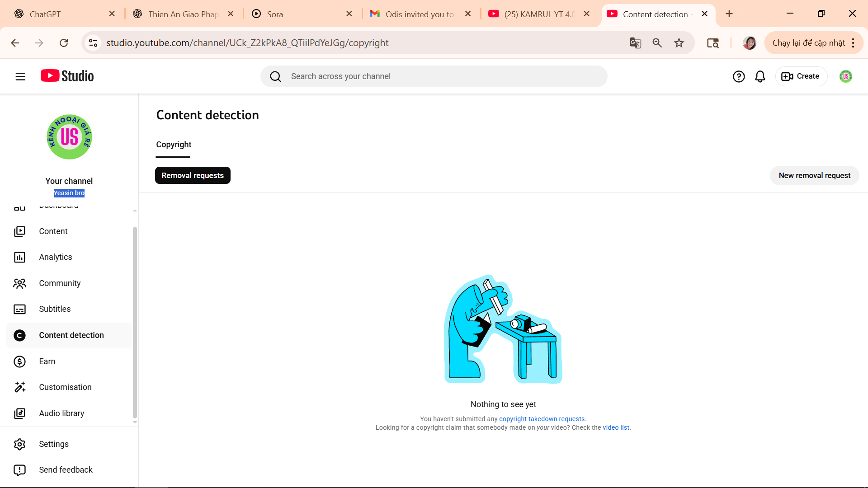
Task: Expand the Create button menu
Action: (801, 76)
